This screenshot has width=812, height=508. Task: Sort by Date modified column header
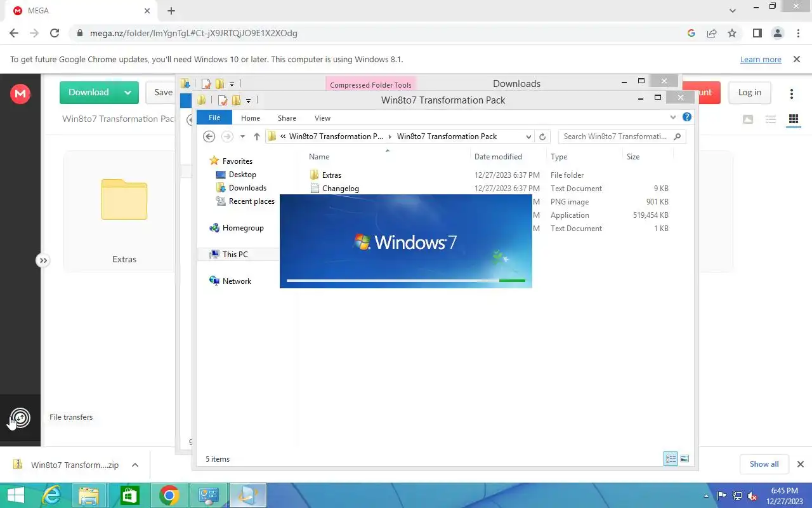(507, 157)
